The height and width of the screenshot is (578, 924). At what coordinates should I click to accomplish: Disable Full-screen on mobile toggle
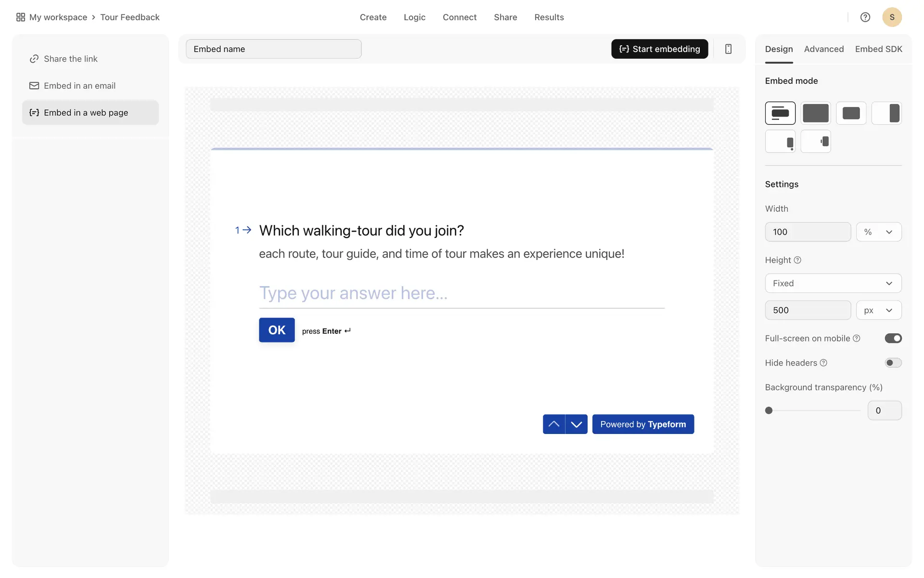[893, 338]
